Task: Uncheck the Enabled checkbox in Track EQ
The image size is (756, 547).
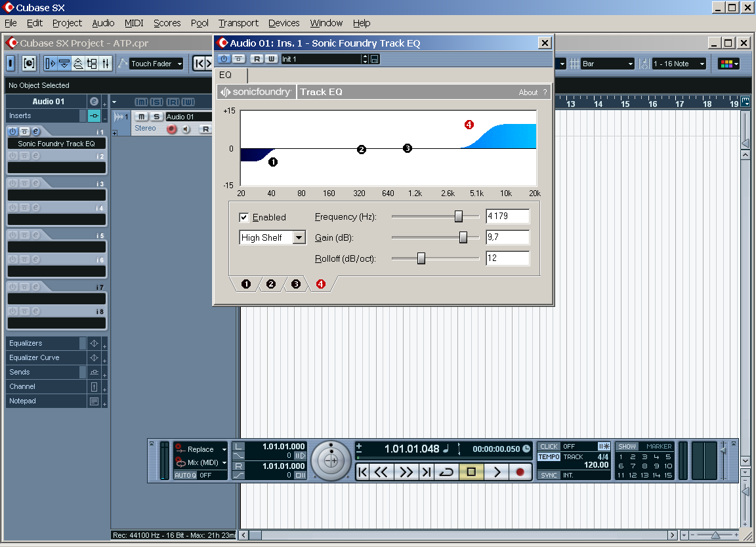Action: point(244,217)
